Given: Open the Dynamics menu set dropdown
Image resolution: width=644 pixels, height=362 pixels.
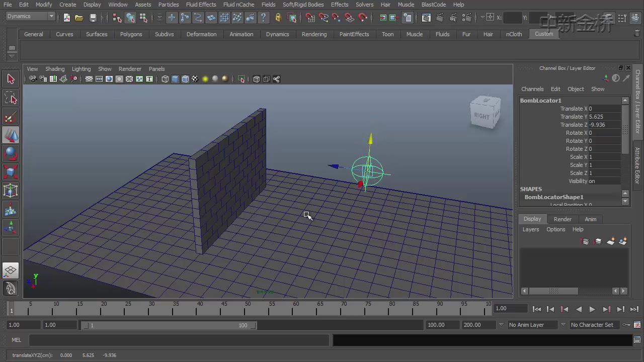Looking at the screenshot, I should (30, 17).
